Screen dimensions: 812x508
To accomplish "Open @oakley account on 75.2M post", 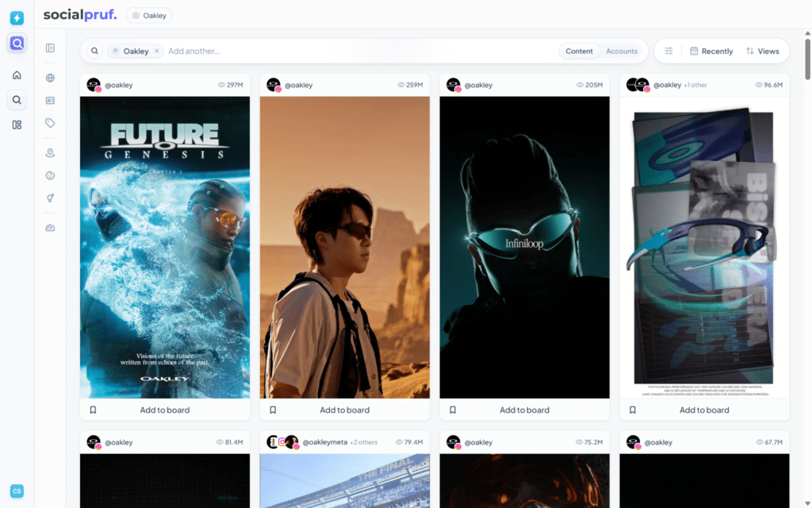I will tap(478, 442).
